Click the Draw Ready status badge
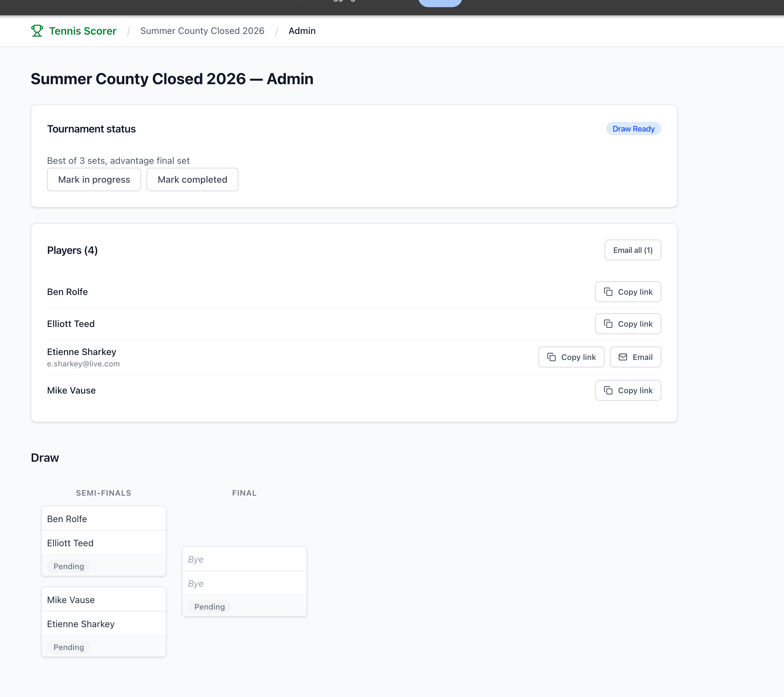 633,129
